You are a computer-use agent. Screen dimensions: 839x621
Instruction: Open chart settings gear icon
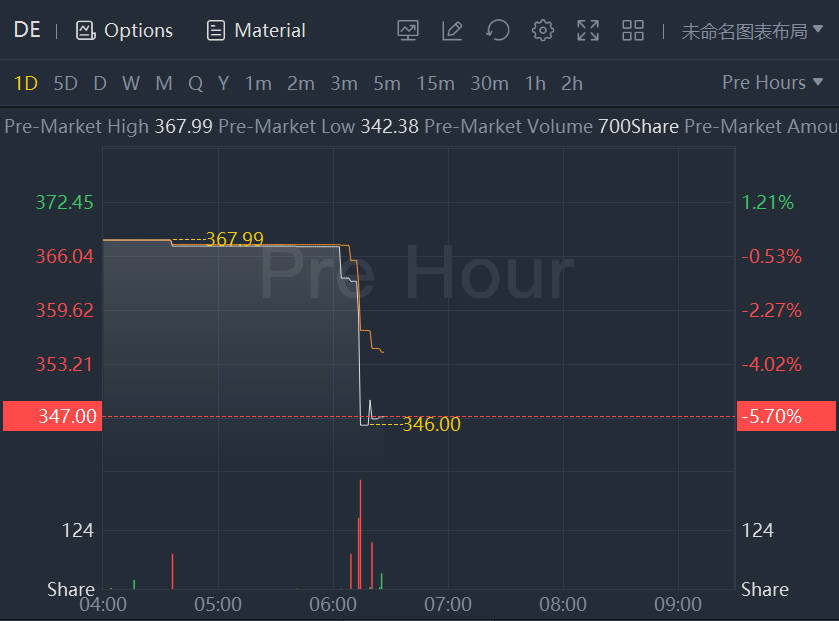pos(543,31)
